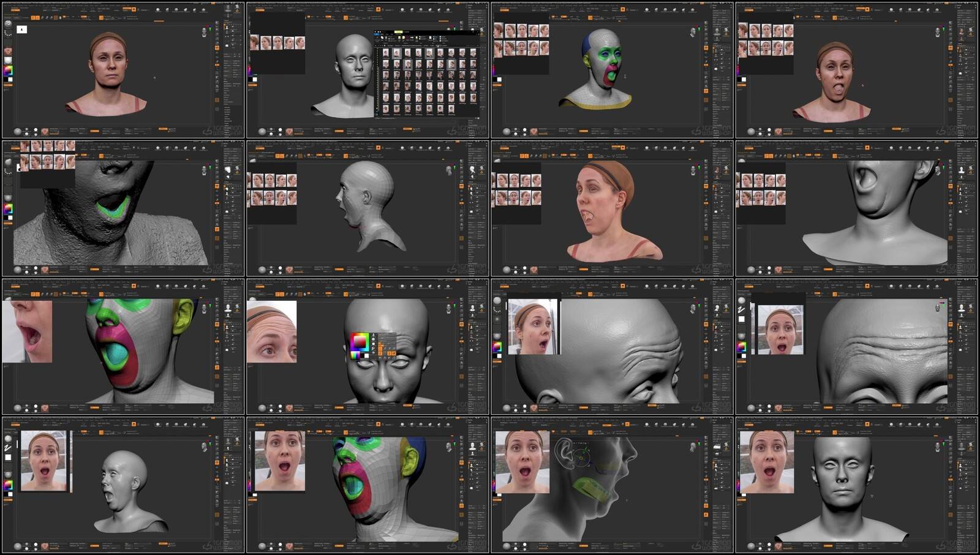
Task: Click lips reference photo in colored open-mouth frame
Action: tap(27, 331)
